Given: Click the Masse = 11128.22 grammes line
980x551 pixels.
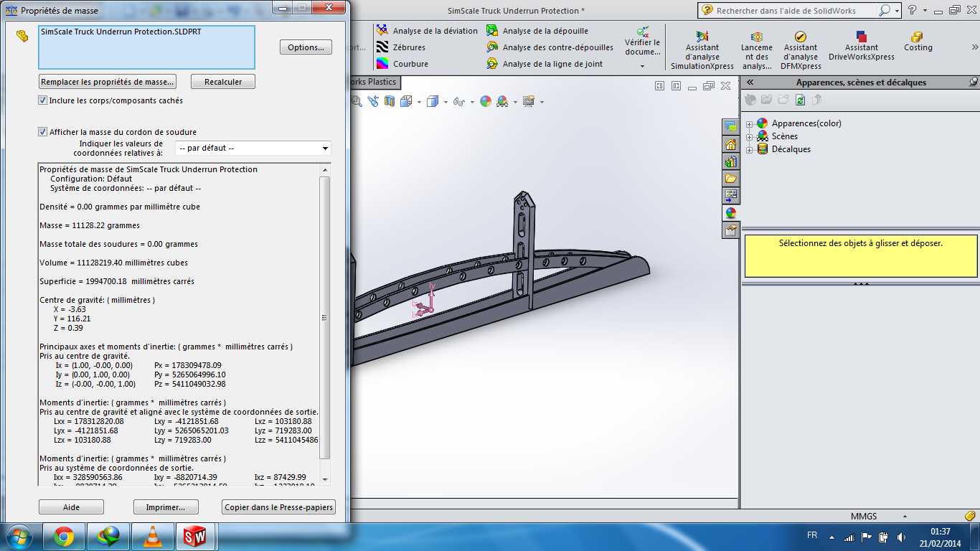Looking at the screenshot, I should 90,225.
